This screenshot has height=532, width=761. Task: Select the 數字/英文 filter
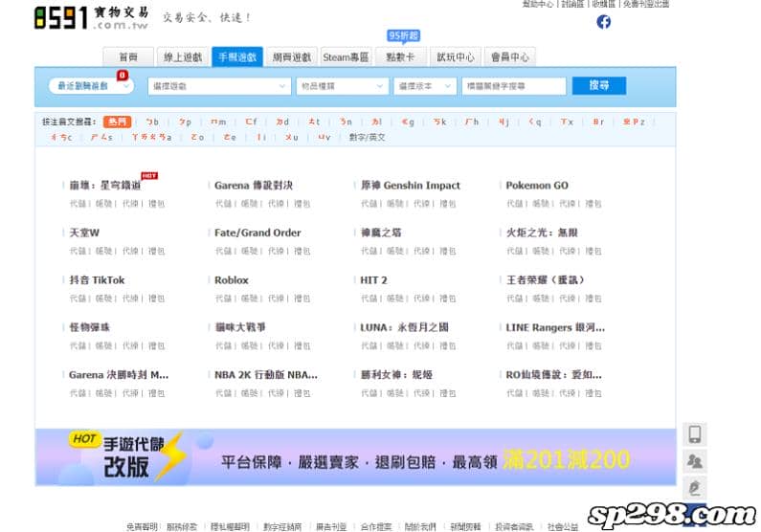(367, 137)
